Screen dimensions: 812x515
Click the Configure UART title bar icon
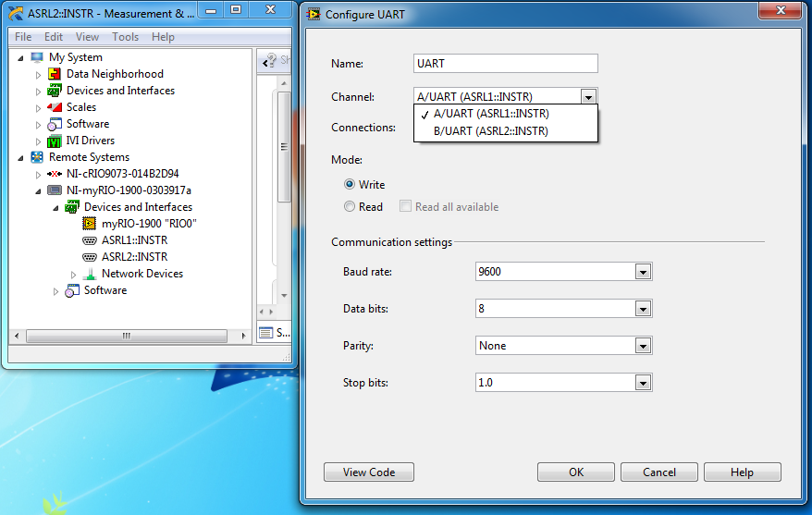(314, 15)
